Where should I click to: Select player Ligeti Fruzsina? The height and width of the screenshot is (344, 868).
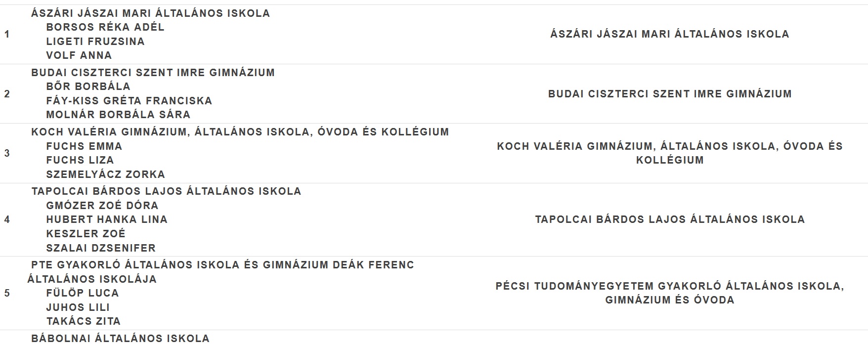tap(95, 42)
